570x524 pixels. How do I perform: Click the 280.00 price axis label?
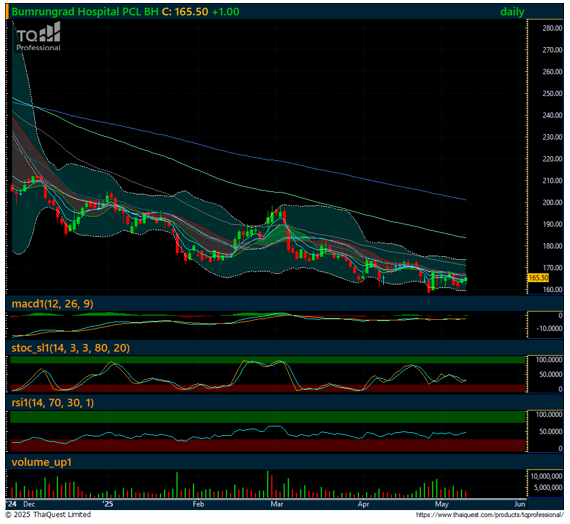[x=552, y=28]
